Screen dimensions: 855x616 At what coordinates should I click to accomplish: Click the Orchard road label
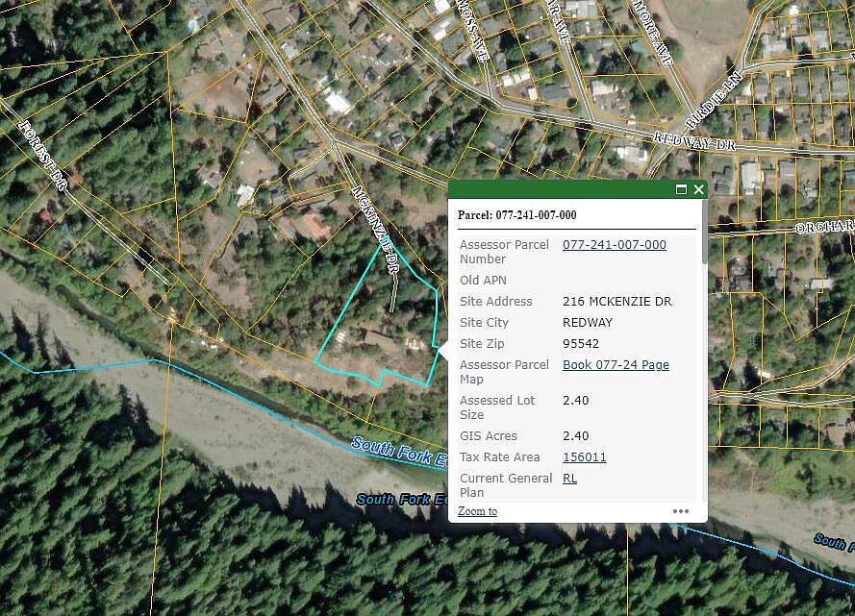pyautogui.click(x=824, y=227)
